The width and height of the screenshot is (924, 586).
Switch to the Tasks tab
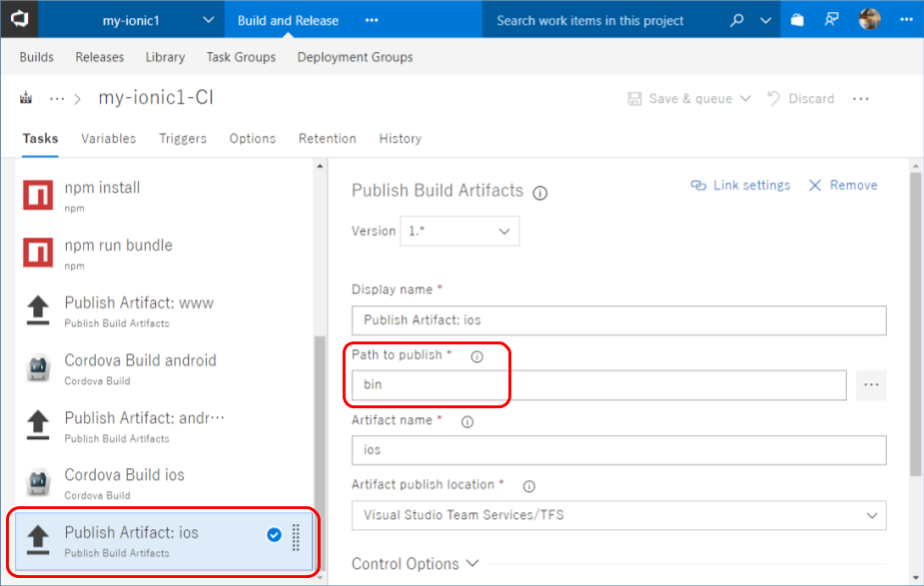tap(40, 139)
